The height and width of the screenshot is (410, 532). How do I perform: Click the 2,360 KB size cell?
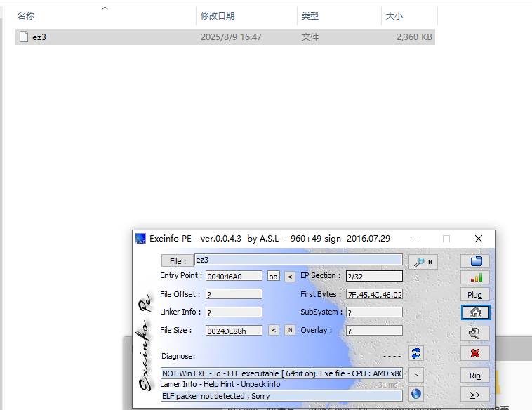pyautogui.click(x=414, y=37)
